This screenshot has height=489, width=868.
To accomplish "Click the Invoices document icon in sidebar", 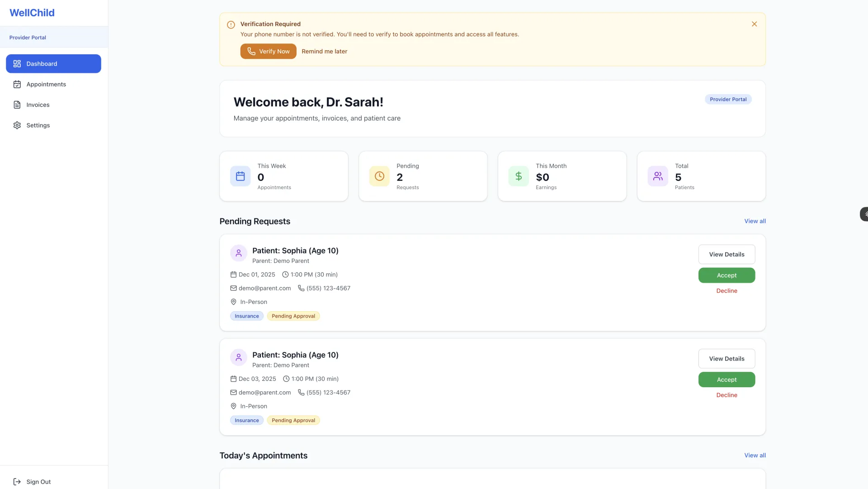I will [x=17, y=104].
